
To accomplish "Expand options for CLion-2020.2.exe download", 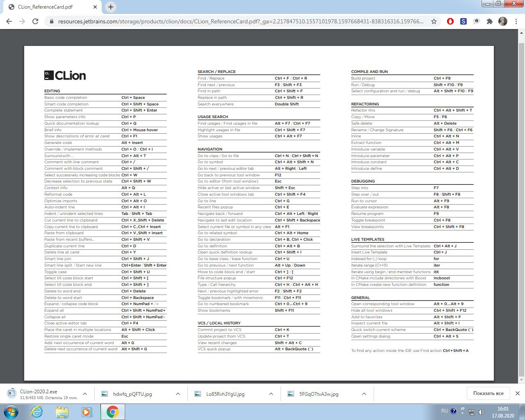I will 85,394.
